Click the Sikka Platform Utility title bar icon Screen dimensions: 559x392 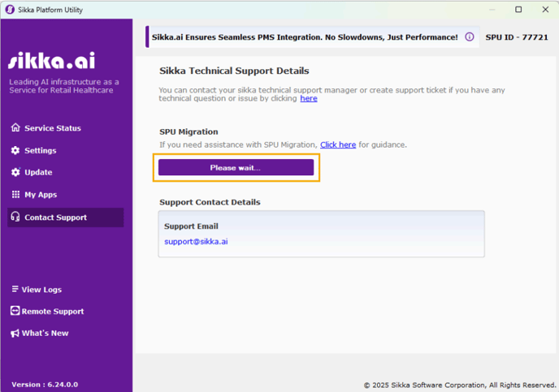pos(9,9)
